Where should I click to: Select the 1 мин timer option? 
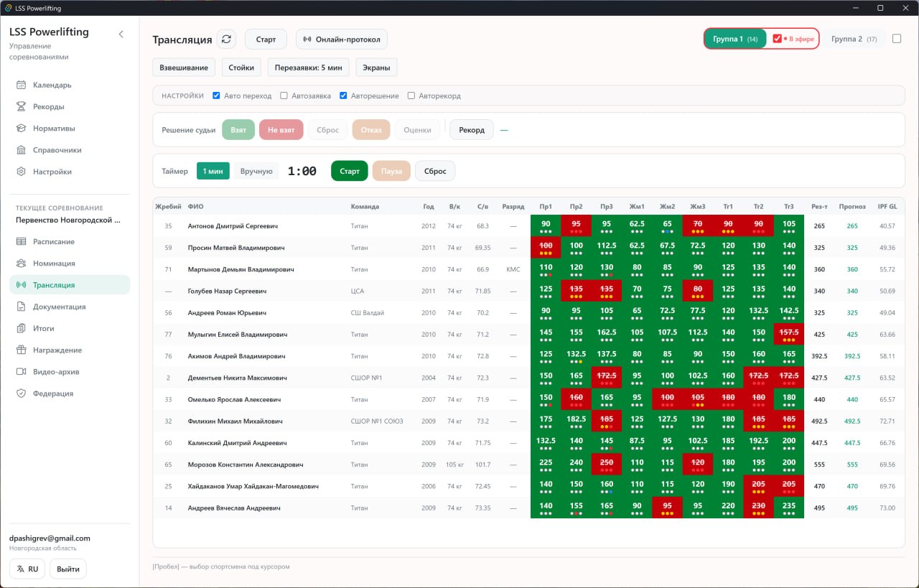point(213,171)
